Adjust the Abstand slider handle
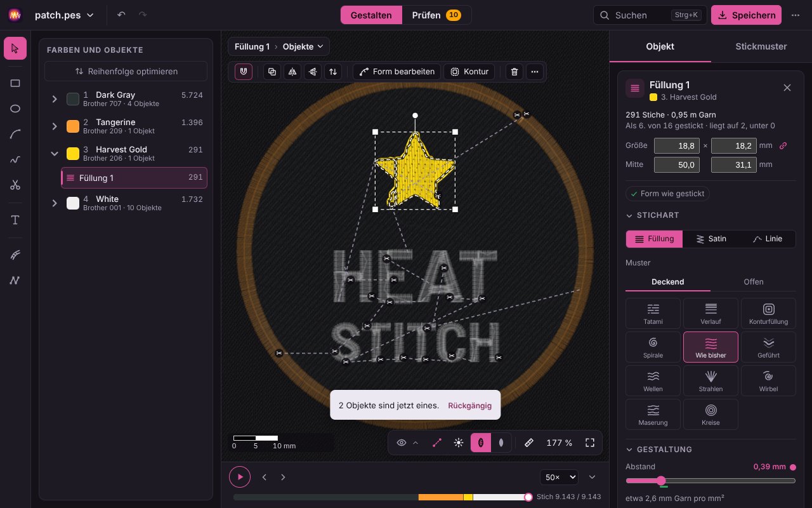This screenshot has width=812, height=508. coord(661,481)
